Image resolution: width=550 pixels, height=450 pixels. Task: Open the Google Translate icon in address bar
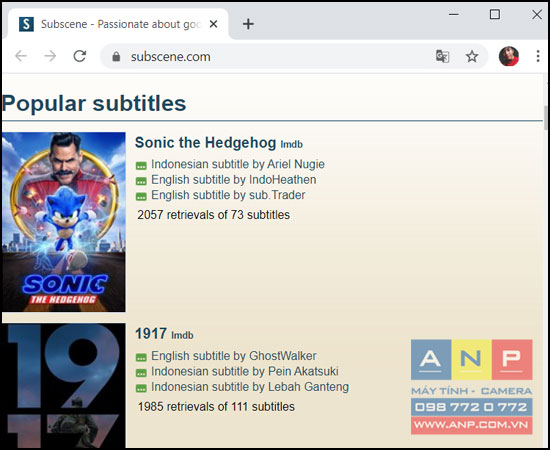pyautogui.click(x=442, y=56)
